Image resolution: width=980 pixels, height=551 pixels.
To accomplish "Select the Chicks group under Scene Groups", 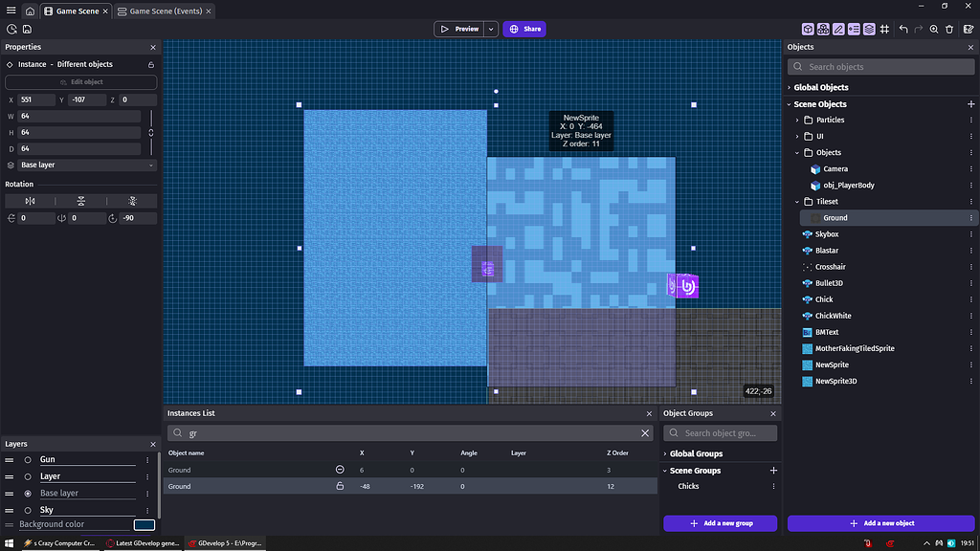I will tap(688, 487).
